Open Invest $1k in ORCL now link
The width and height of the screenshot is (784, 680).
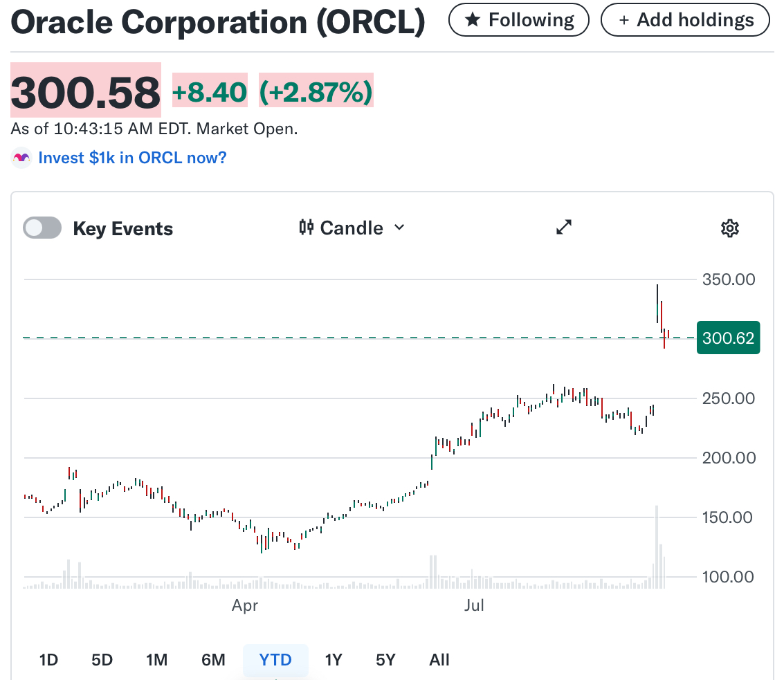(x=132, y=158)
